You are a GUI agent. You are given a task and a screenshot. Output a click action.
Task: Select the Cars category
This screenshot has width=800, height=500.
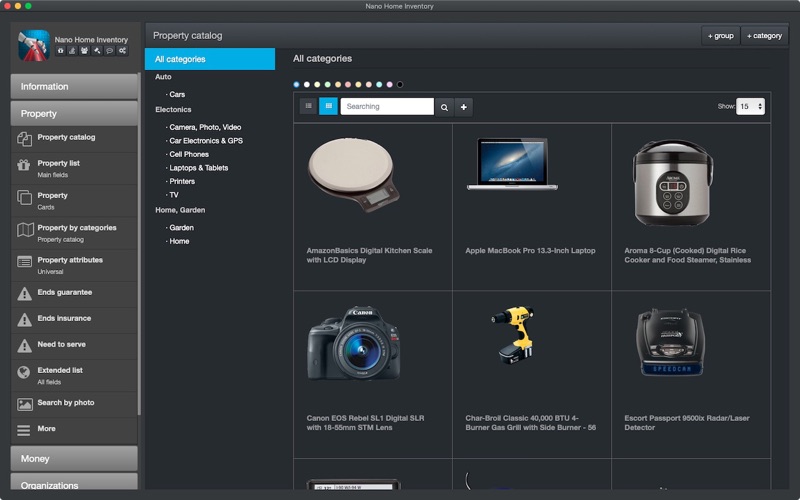(177, 94)
